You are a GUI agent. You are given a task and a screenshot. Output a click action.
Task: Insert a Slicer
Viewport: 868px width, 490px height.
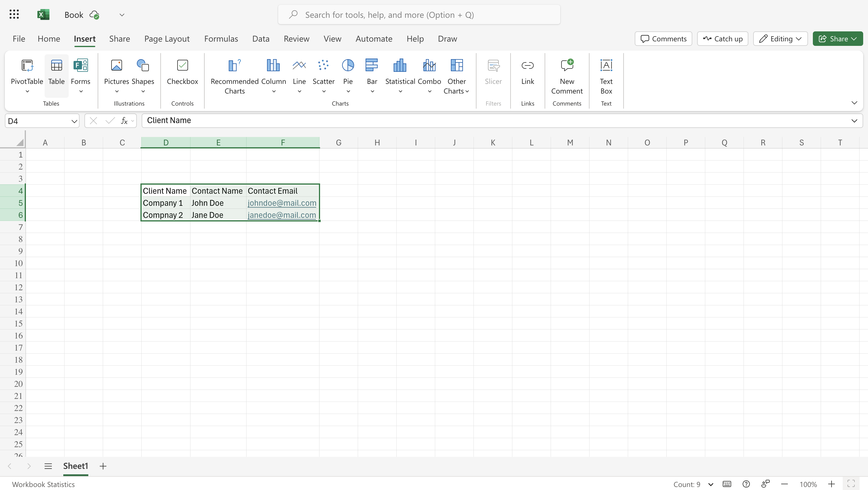point(493,72)
